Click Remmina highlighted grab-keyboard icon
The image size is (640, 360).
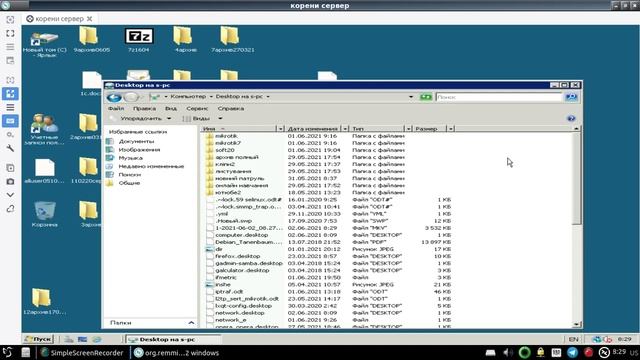[10, 121]
